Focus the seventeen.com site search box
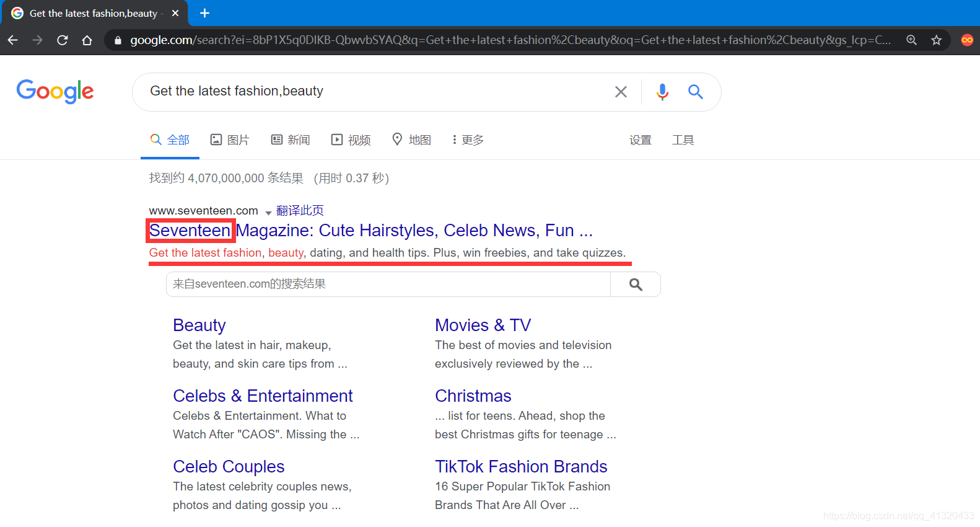 [x=388, y=285]
